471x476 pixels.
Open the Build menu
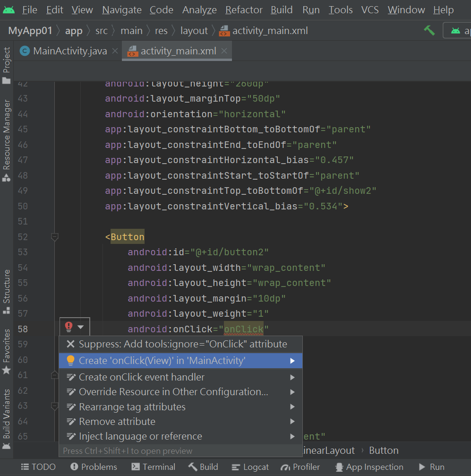coord(282,10)
